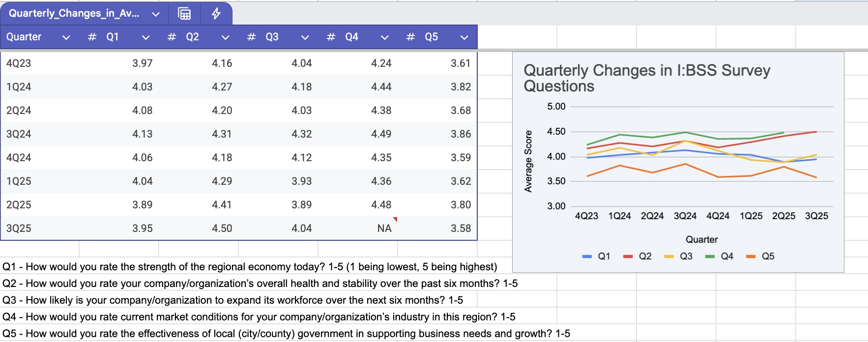Screen dimensions: 868x342
Task: Expand the Q1 column dropdown menu
Action: pyautogui.click(x=145, y=37)
